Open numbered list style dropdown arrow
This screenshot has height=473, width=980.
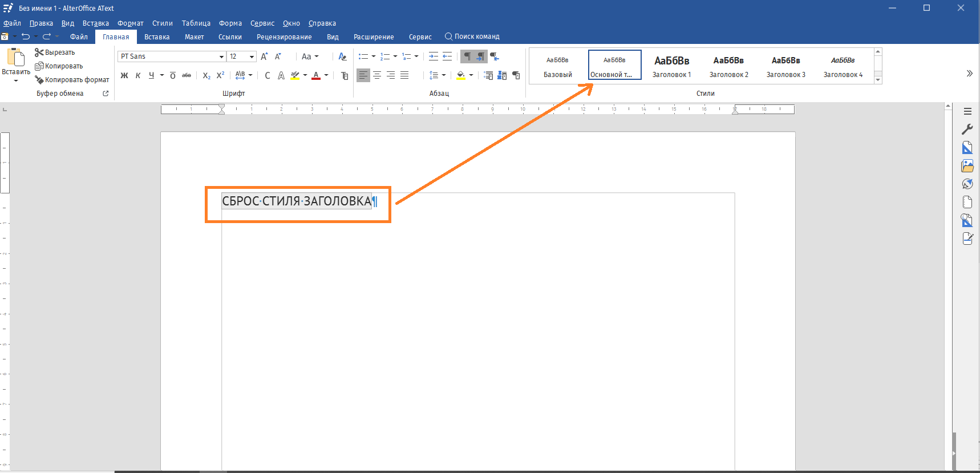(x=395, y=56)
